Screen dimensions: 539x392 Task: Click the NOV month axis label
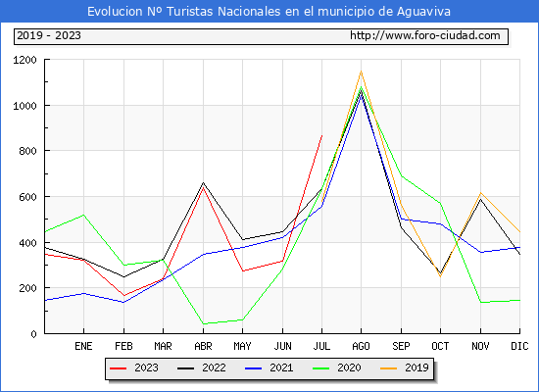coord(480,346)
